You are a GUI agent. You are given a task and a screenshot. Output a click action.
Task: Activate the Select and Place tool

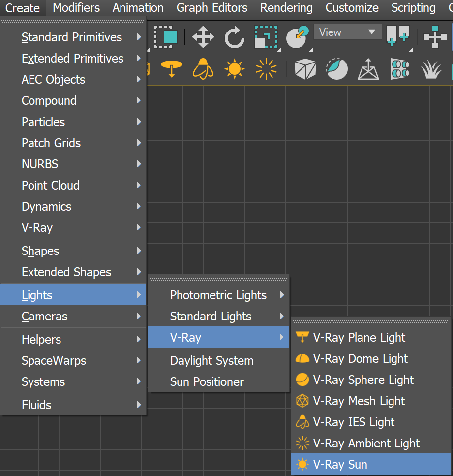pos(297,34)
